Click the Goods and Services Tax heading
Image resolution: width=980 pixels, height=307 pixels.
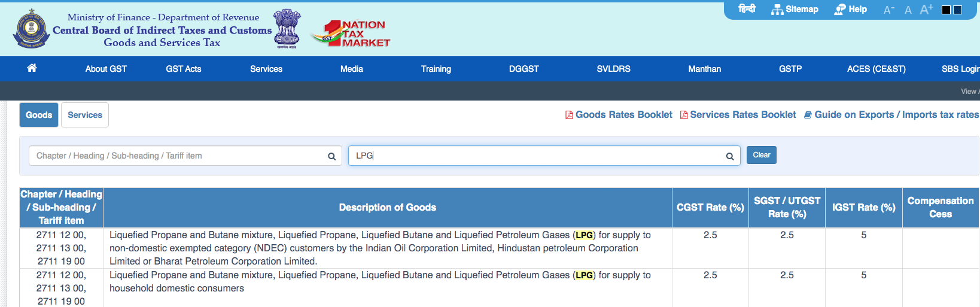point(162,42)
